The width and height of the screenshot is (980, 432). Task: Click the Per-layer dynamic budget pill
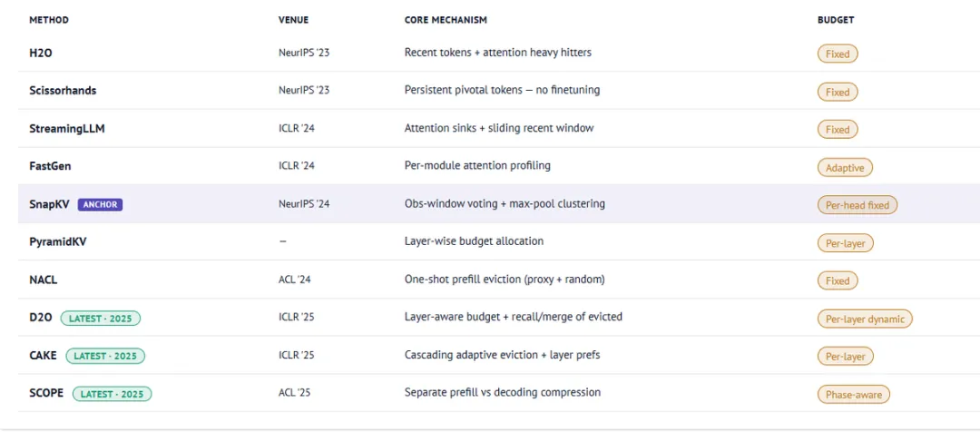pos(864,319)
